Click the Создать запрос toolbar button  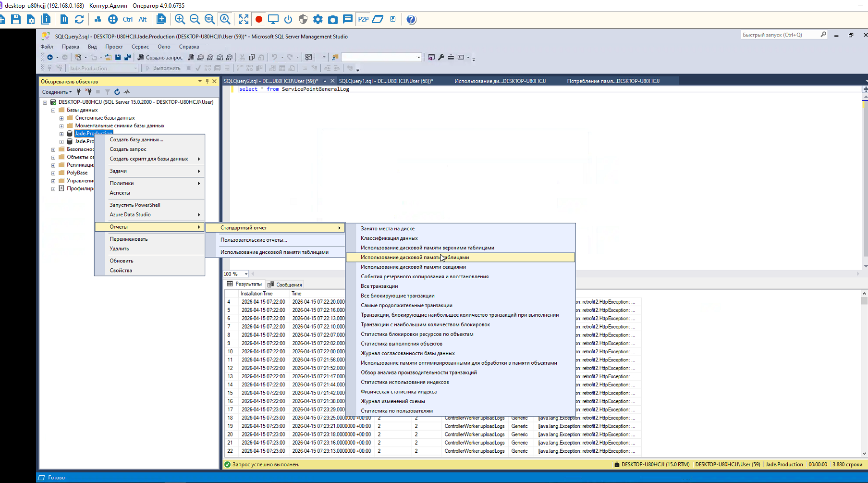click(160, 57)
